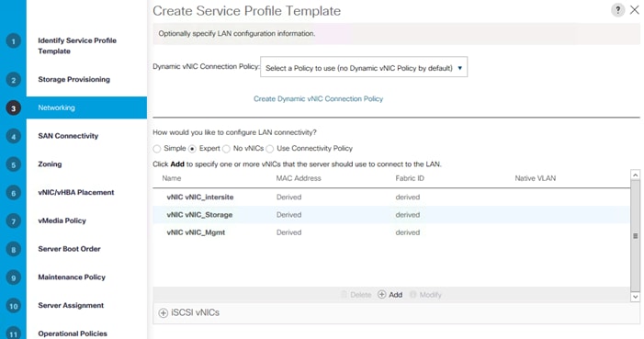
Task: Go to vMedia Policy step
Action: (x=62, y=220)
